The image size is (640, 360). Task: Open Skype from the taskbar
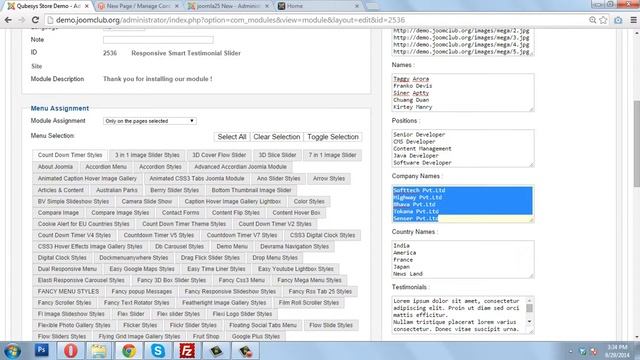pos(158,351)
